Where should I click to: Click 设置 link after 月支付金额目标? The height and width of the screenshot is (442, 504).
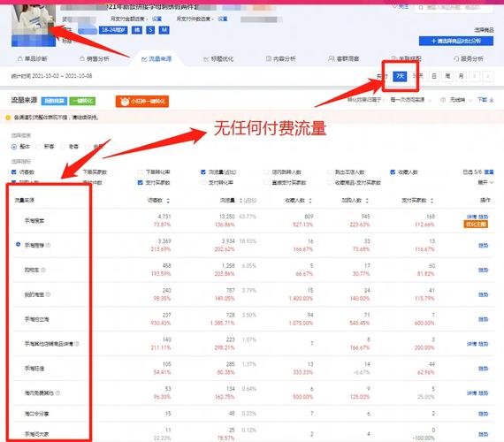pos(157,19)
